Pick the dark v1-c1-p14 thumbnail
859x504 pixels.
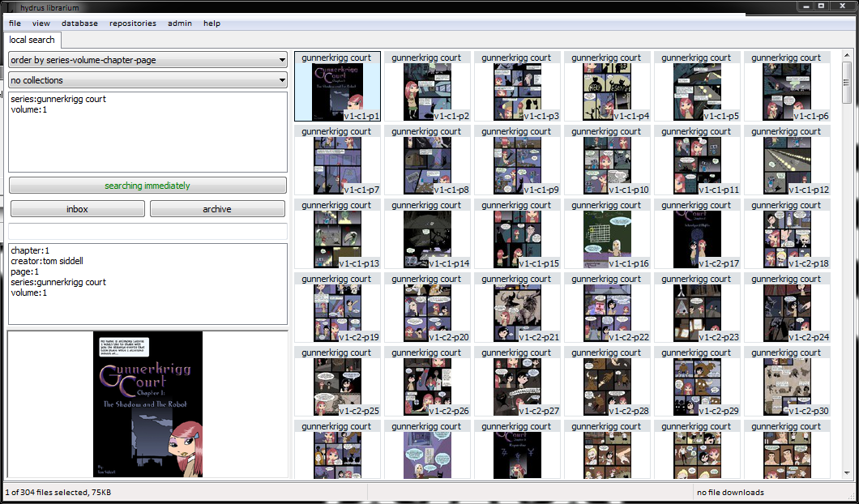[427, 234]
